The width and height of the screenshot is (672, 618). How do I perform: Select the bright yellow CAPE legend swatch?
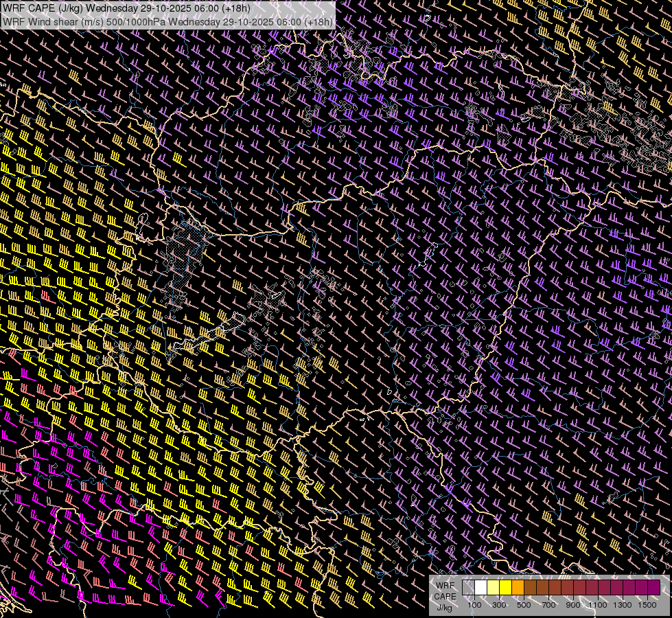pos(506,588)
